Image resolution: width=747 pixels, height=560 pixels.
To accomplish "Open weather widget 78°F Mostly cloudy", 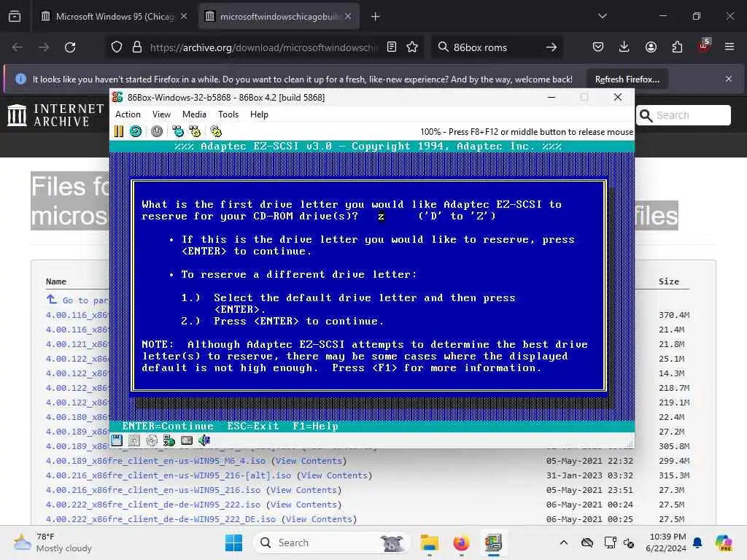I will click(x=53, y=542).
